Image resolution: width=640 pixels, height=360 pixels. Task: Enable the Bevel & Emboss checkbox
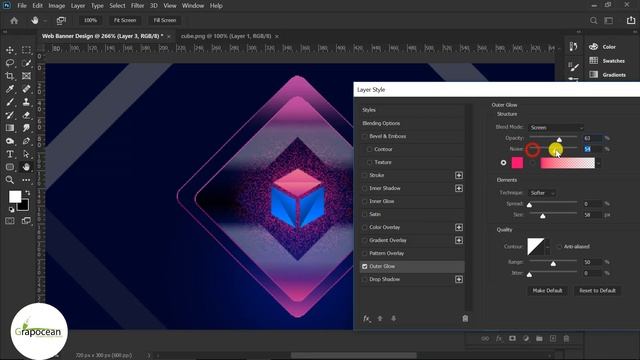click(x=364, y=136)
